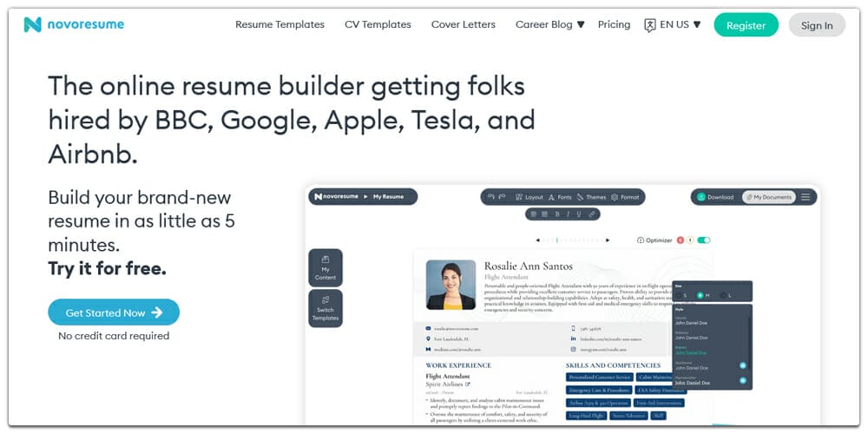This screenshot has width=868, height=434.
Task: Click novoresume logo in editor preview
Action: point(336,196)
